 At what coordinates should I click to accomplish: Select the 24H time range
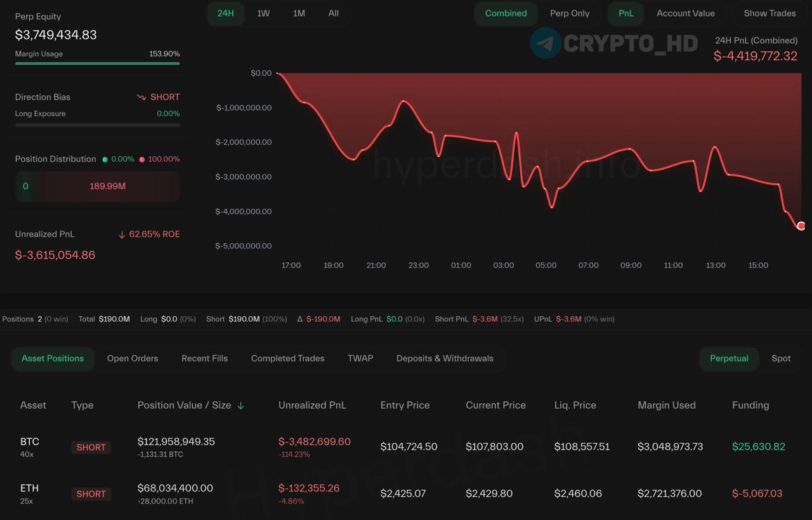226,13
